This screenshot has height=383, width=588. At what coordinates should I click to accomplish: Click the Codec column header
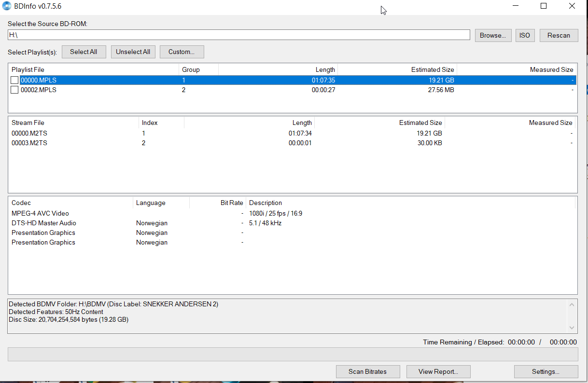tap(70, 203)
